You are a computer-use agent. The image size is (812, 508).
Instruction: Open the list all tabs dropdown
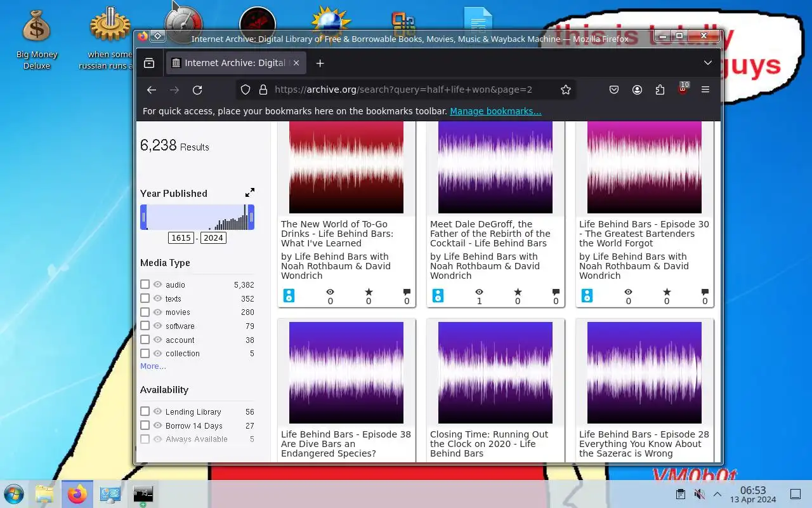coord(708,63)
